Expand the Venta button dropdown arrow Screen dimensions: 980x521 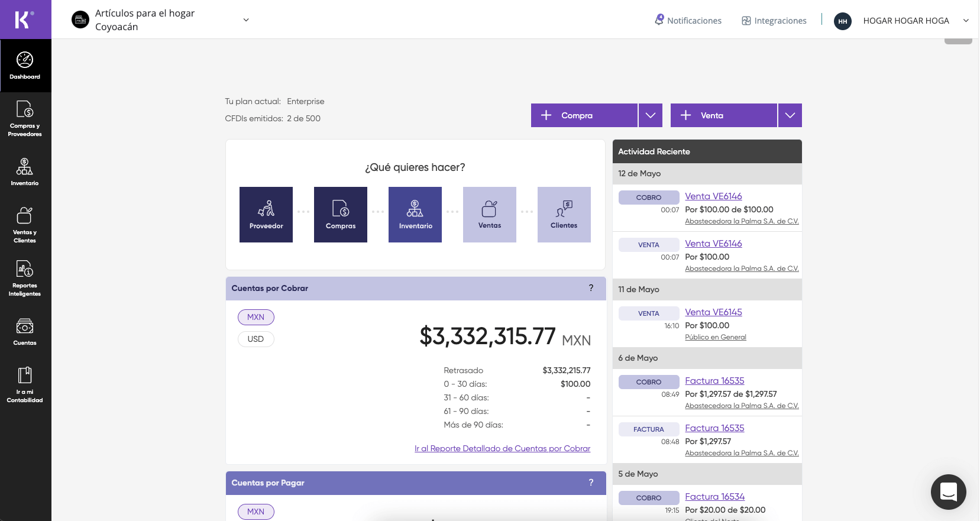tap(790, 115)
